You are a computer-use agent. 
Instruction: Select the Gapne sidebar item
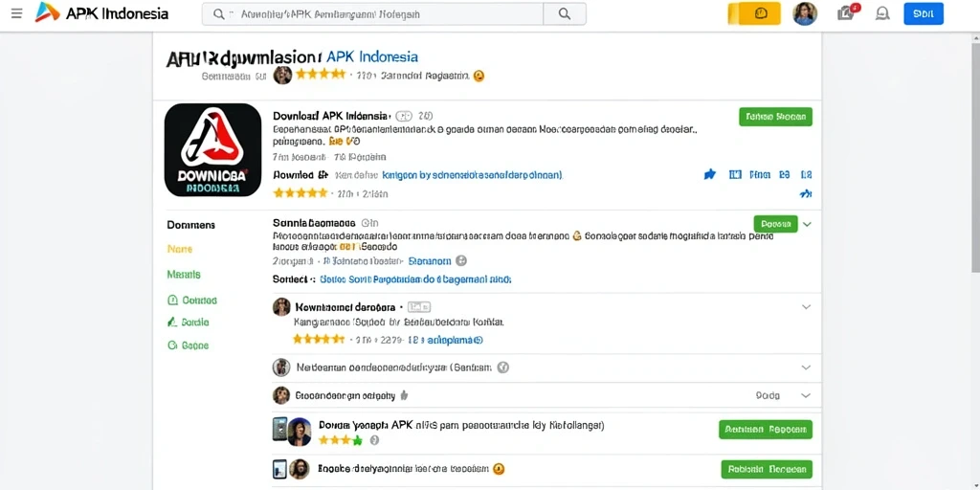(189, 345)
